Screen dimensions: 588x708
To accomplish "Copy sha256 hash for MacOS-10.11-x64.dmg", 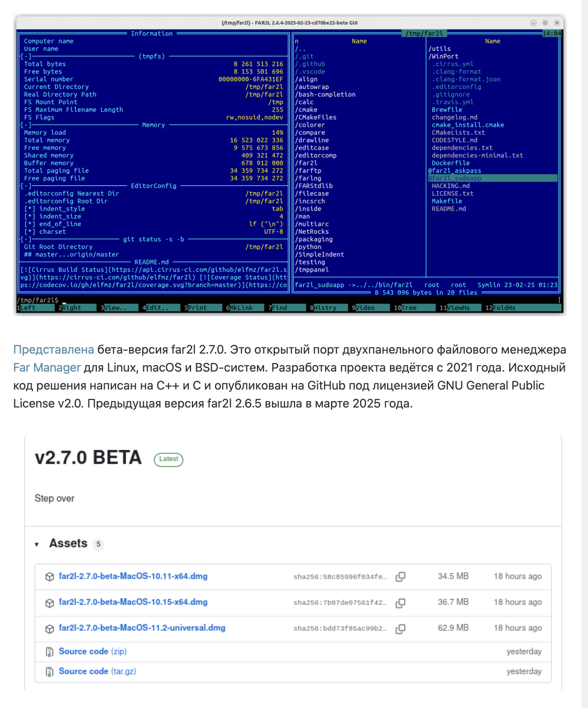I will [x=400, y=577].
